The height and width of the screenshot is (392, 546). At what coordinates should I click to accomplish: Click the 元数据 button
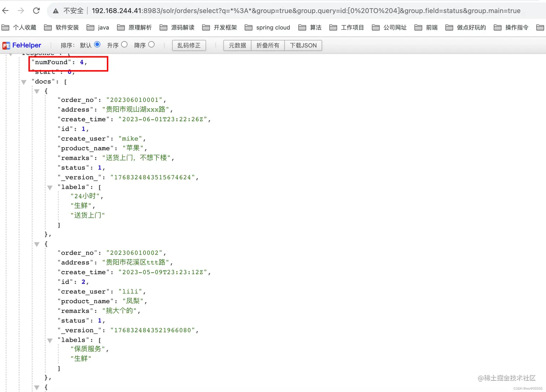coord(237,46)
